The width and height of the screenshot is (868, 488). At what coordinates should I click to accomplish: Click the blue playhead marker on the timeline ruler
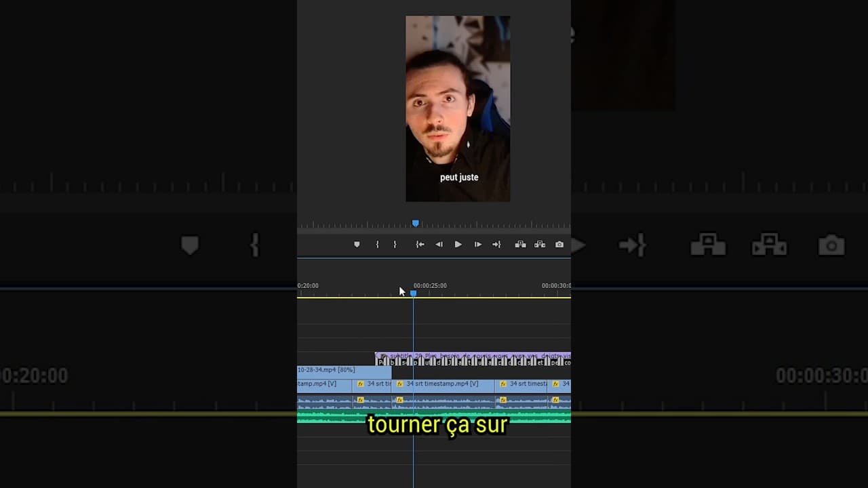pos(414,292)
